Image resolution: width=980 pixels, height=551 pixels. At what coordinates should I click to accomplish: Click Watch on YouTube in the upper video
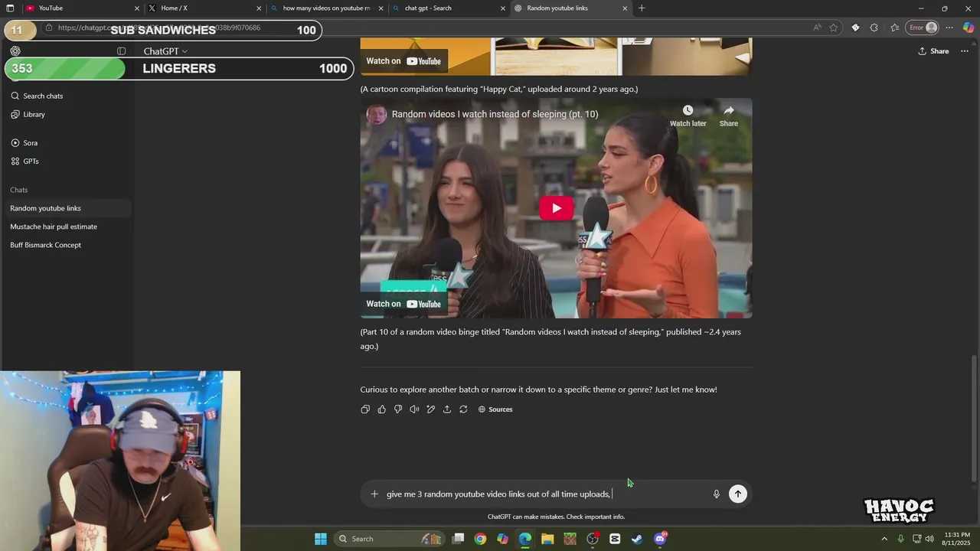403,61
